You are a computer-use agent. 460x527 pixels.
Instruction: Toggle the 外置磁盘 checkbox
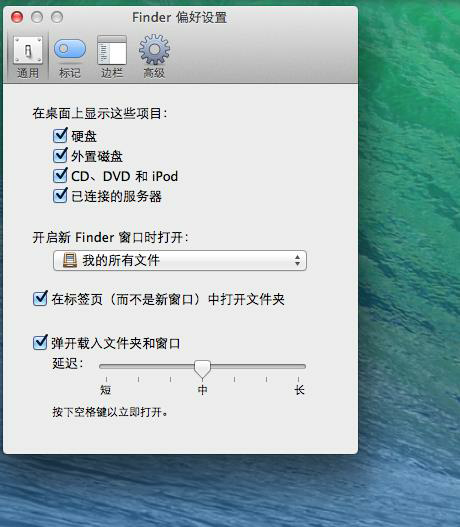pyautogui.click(x=60, y=155)
